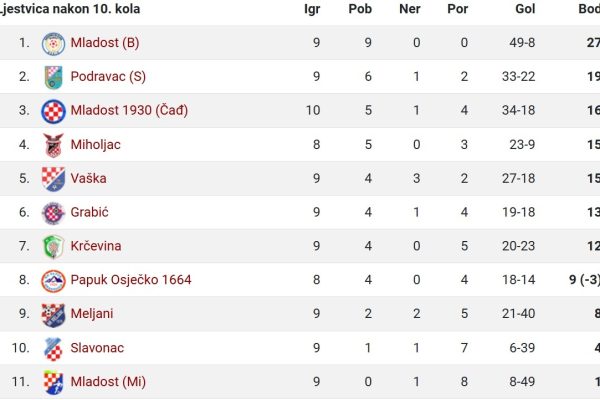Image resolution: width=600 pixels, height=400 pixels.
Task: Open the Papuk Osječko 1664 link
Action: 131,280
